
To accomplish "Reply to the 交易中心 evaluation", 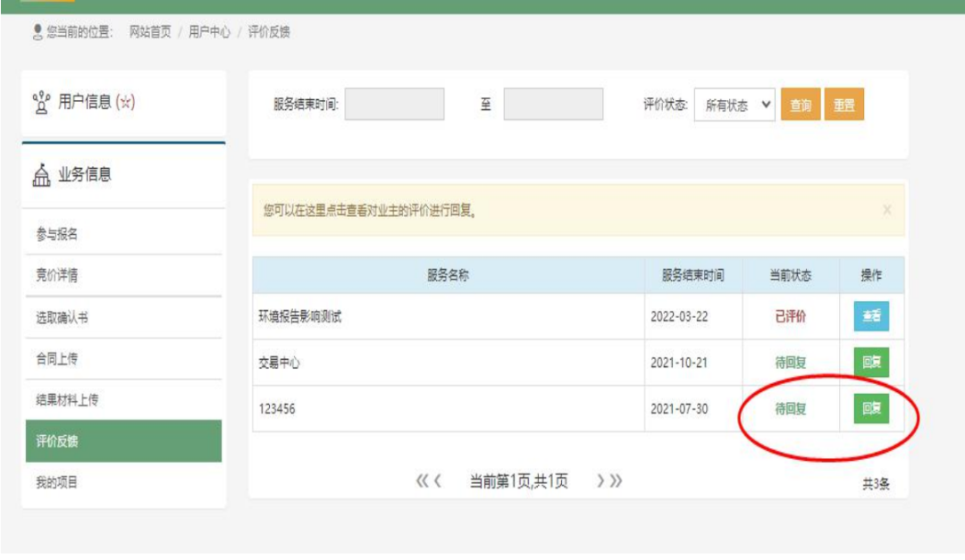I will 871,362.
